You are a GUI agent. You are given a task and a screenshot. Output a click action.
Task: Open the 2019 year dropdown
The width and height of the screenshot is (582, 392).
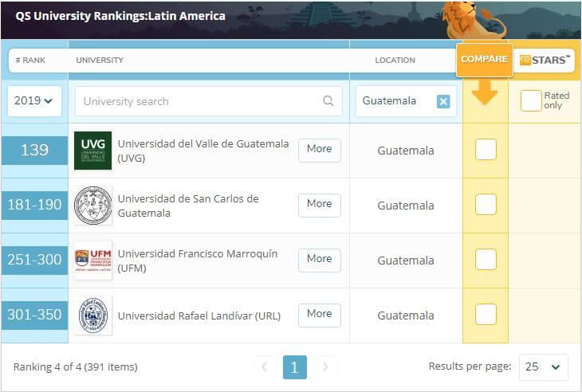point(34,101)
